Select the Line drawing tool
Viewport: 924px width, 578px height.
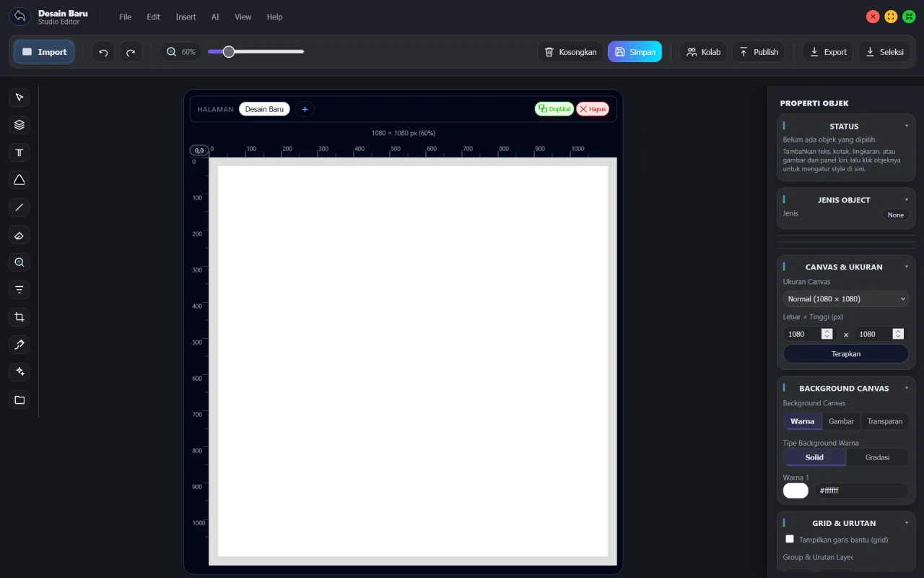pos(19,207)
